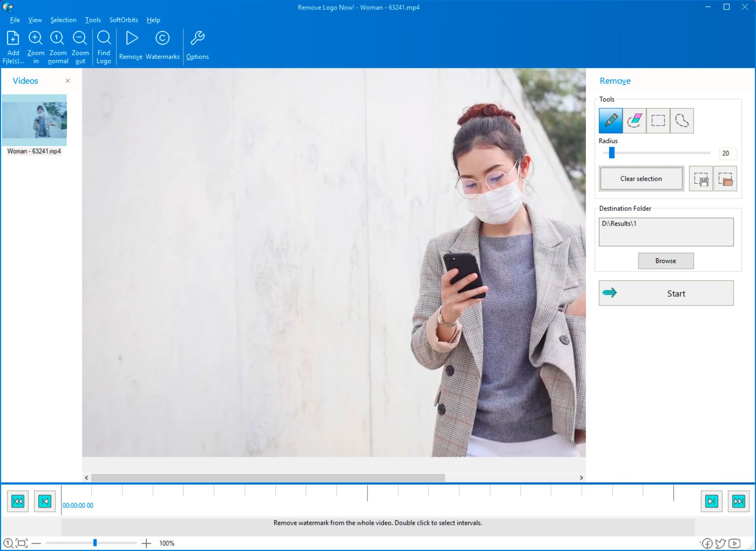Click the Clear selection button
Viewport: 756px width, 551px height.
point(641,179)
